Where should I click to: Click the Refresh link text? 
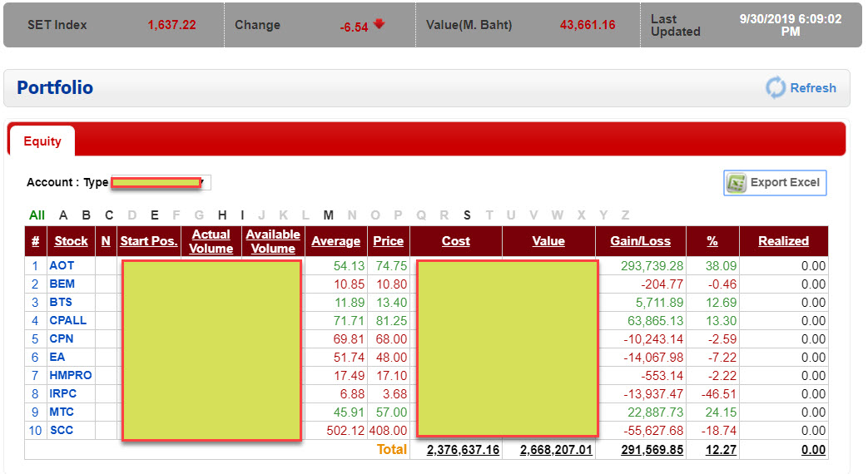click(812, 88)
